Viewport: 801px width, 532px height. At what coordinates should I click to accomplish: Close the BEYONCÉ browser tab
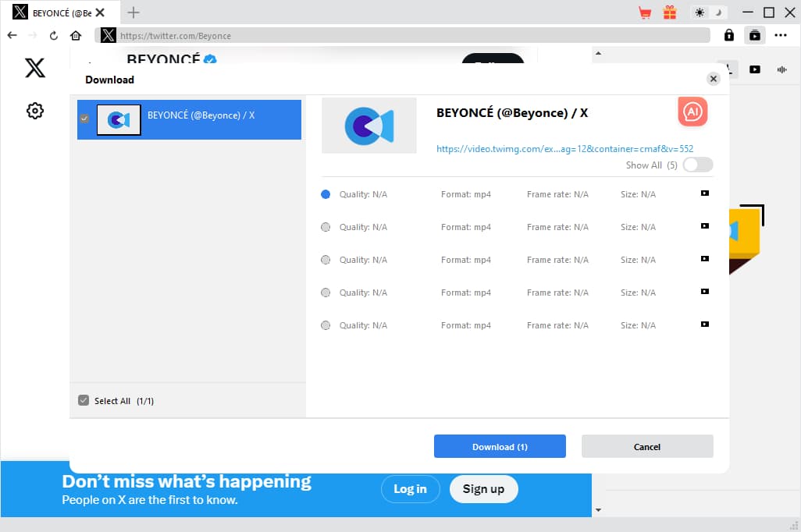click(100, 12)
